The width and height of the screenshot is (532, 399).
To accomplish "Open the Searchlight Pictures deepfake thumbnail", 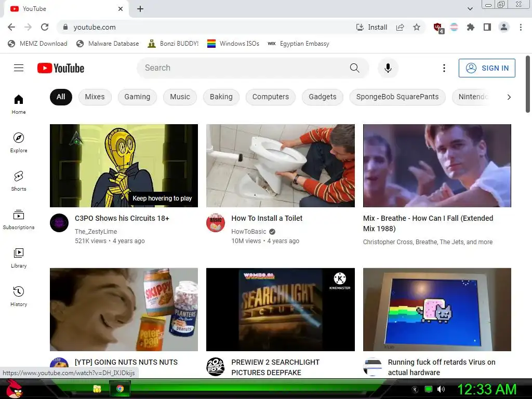I will 281,310.
